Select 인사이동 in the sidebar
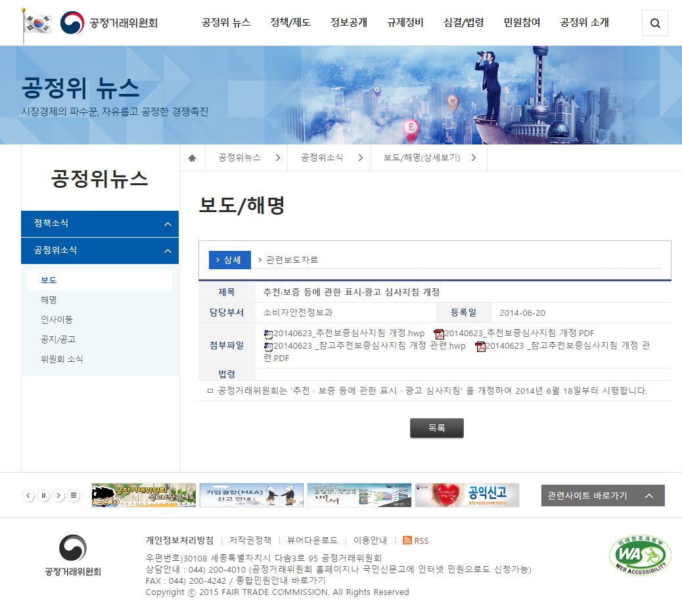Image resolution: width=682 pixels, height=616 pixels. (57, 320)
